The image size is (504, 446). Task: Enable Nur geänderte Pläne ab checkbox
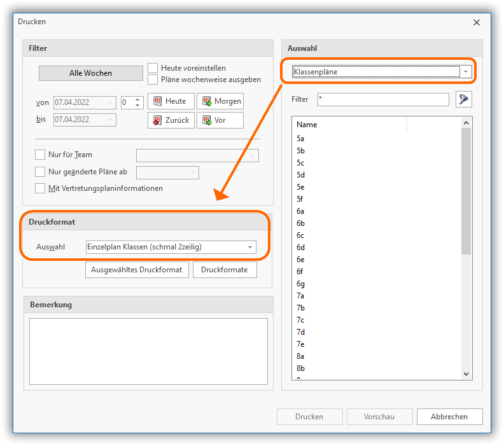tap(40, 172)
